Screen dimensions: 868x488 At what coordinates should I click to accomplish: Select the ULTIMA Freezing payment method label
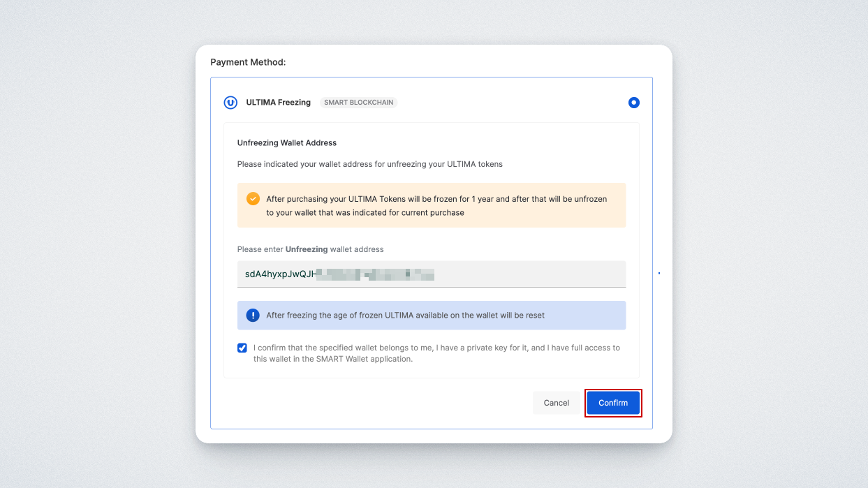point(278,103)
